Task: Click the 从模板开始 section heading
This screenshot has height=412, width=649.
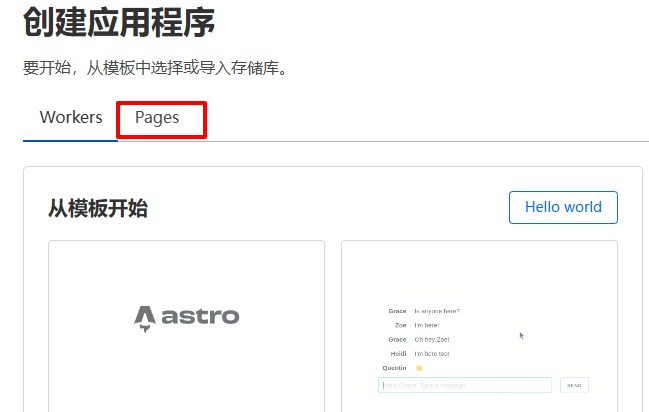Action: [98, 208]
